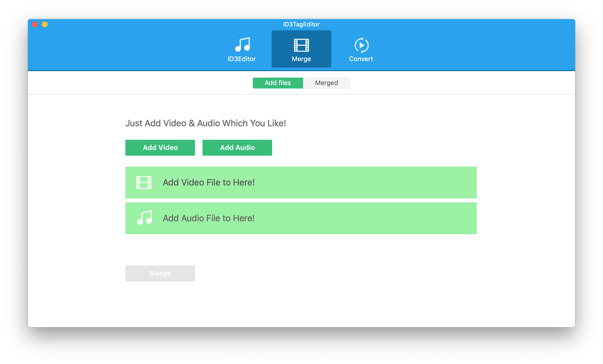Click the music note icon in audio drop area
The image size is (603, 364).
click(145, 218)
